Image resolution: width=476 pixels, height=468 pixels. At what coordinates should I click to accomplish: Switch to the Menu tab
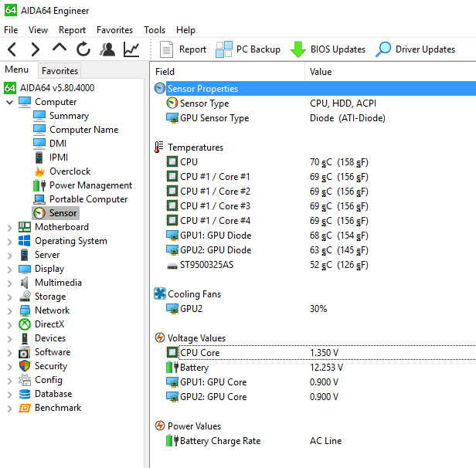click(17, 70)
